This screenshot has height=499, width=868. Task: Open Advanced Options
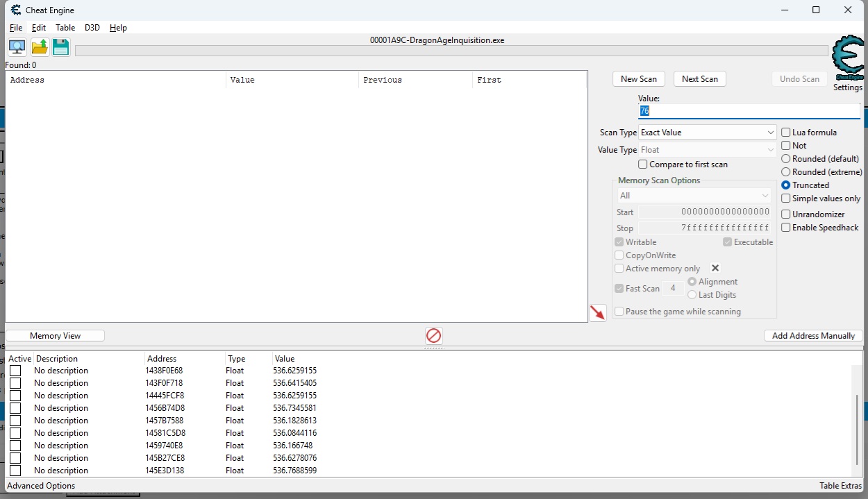[x=41, y=486]
